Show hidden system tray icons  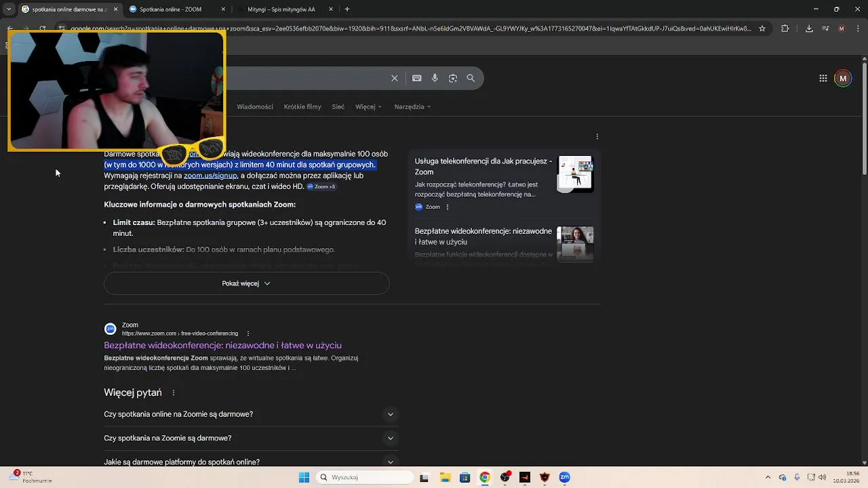coord(768,477)
